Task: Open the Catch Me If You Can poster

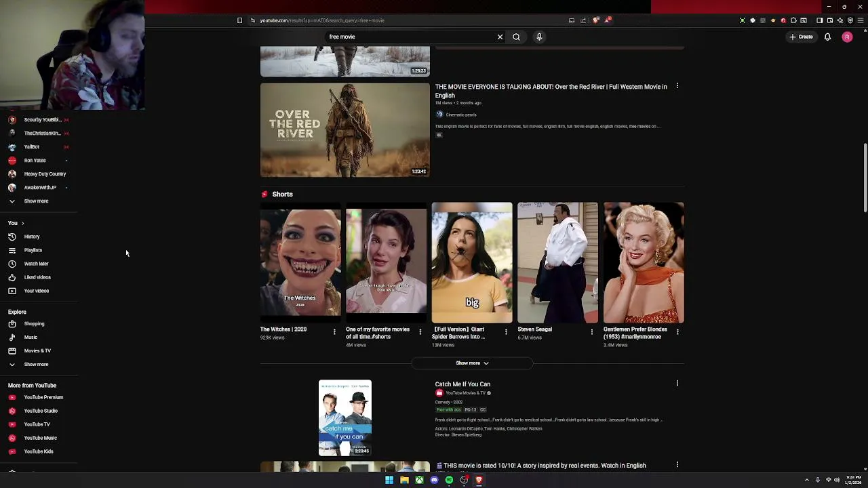Action: coord(345,418)
